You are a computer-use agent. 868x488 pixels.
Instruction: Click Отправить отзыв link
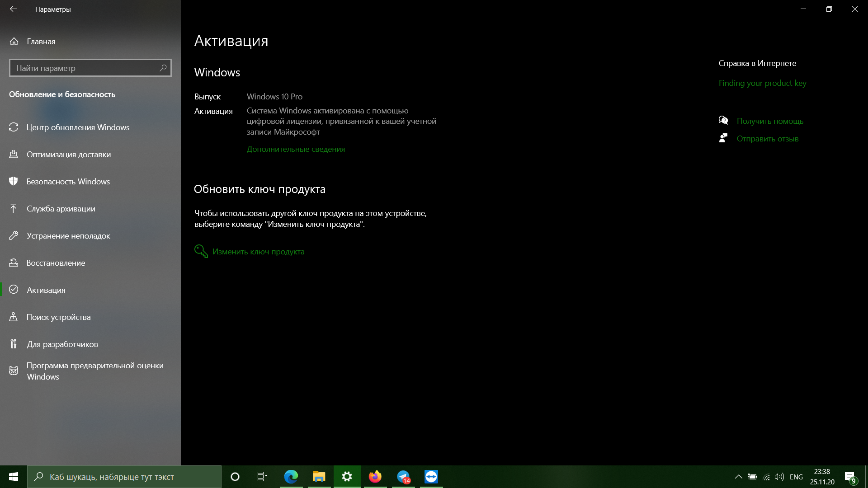768,139
